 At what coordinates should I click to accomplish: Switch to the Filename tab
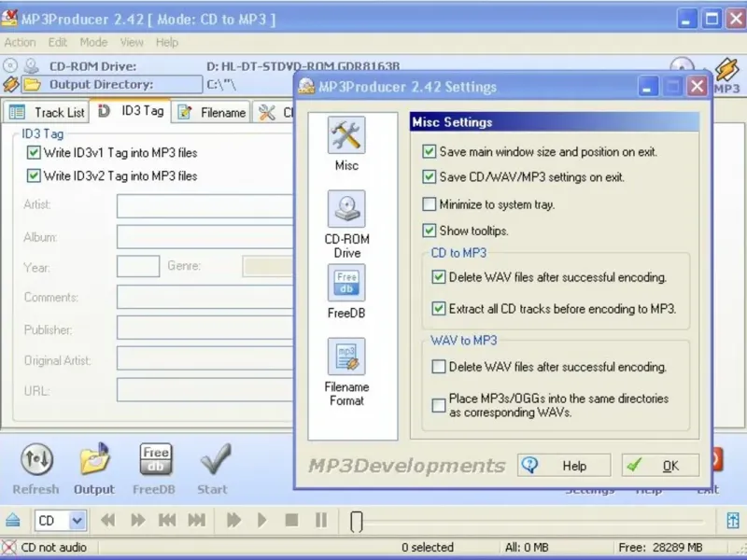[x=211, y=112]
